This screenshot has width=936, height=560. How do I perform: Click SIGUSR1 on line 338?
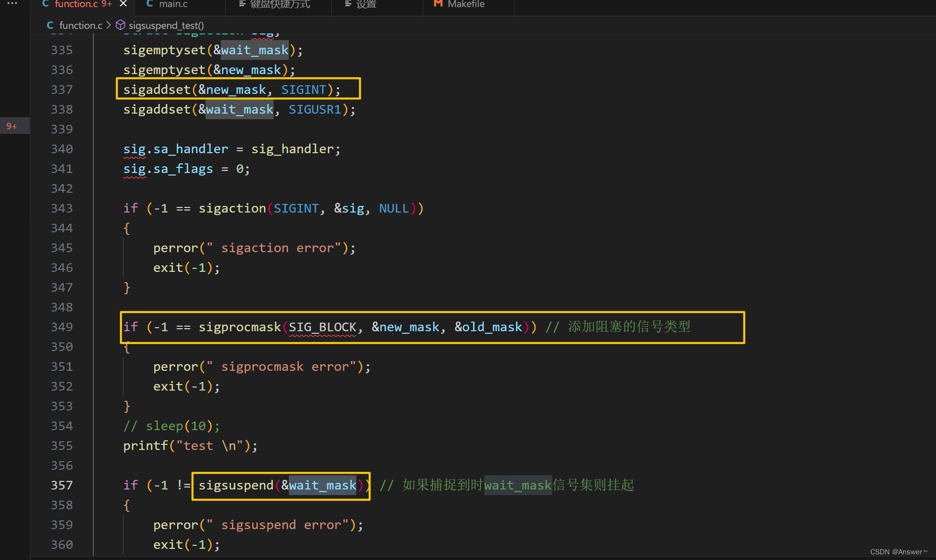coord(315,110)
